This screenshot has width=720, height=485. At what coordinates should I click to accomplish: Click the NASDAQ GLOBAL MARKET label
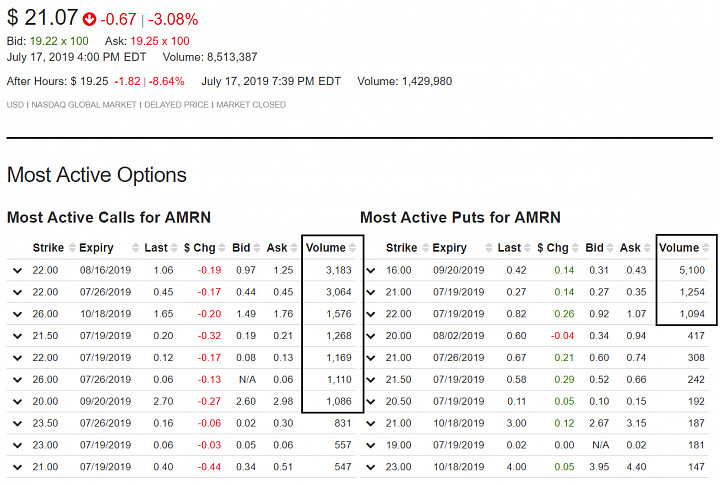click(84, 105)
